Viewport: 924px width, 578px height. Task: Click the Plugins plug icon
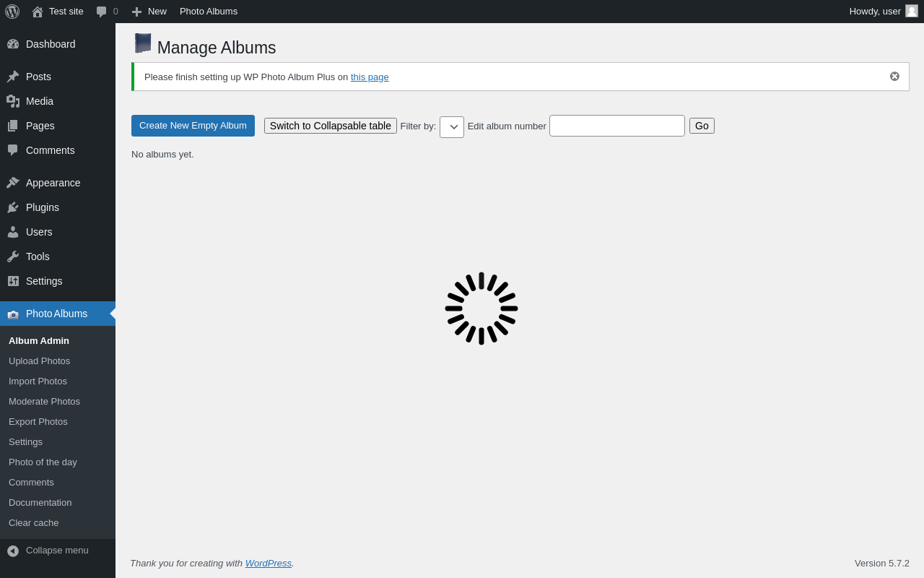pos(13,207)
